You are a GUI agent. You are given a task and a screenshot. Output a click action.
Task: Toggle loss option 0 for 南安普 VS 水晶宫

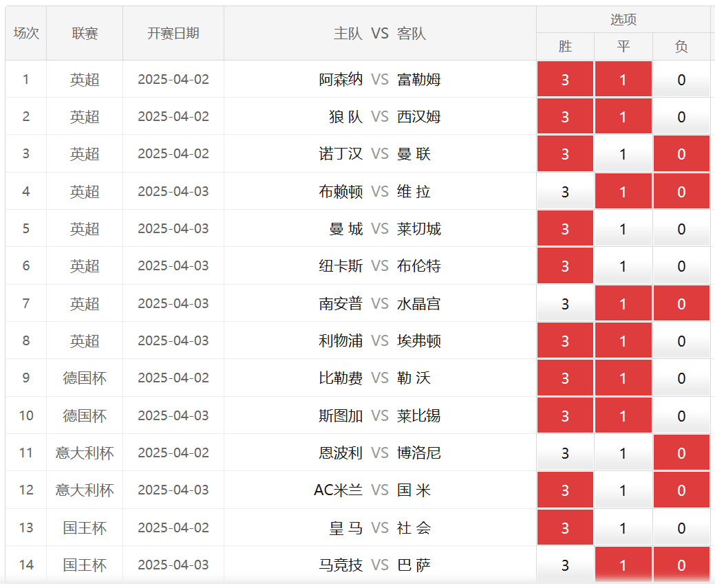pos(681,303)
